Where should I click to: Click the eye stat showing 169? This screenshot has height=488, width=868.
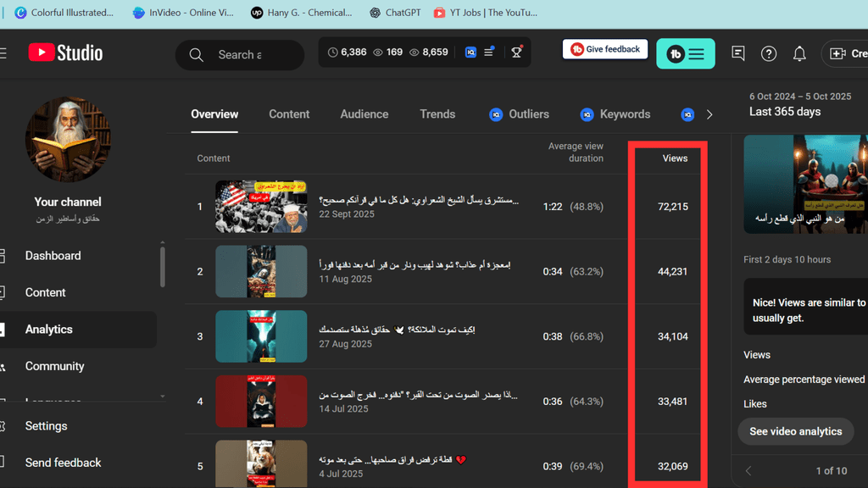tap(387, 52)
